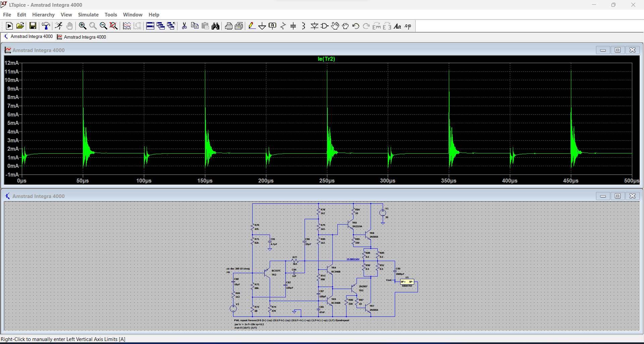Image resolution: width=644 pixels, height=344 pixels.
Task: Open the File menu
Action: click(x=7, y=15)
